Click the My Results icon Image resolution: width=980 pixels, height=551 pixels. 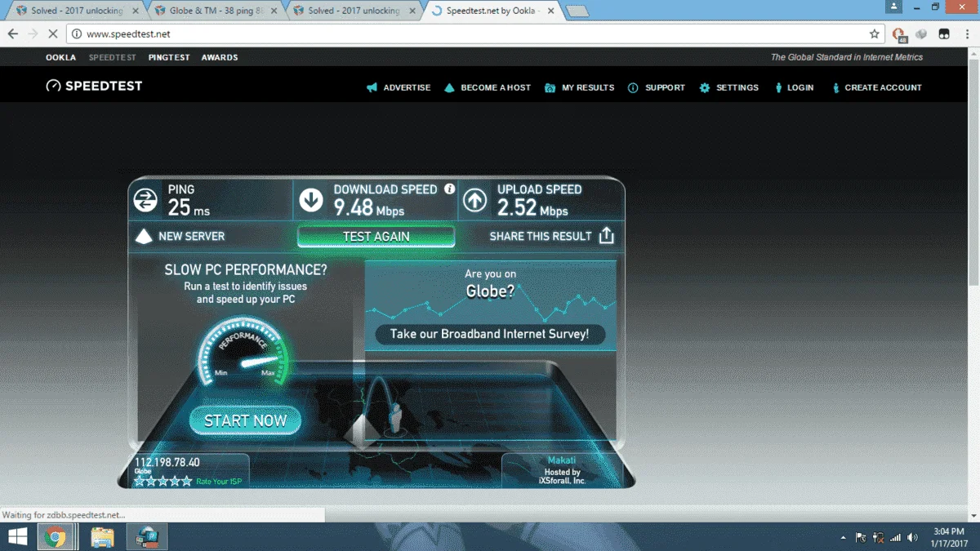(x=550, y=87)
